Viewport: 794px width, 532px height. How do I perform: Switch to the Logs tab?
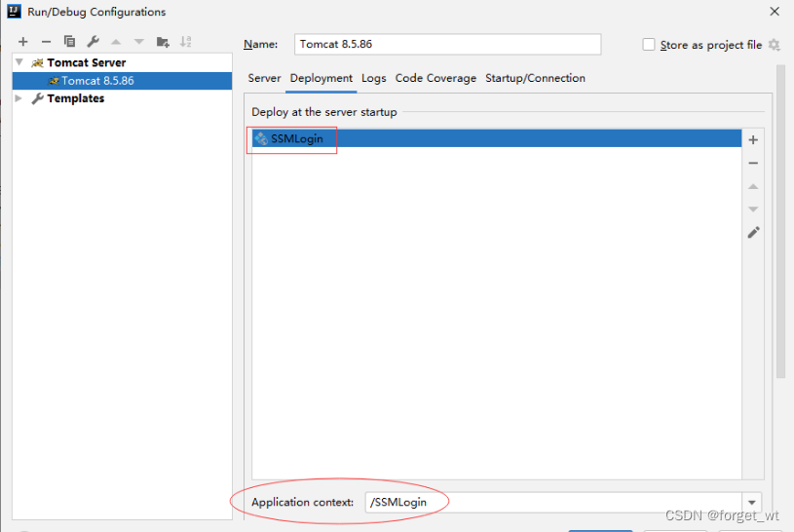pos(374,78)
